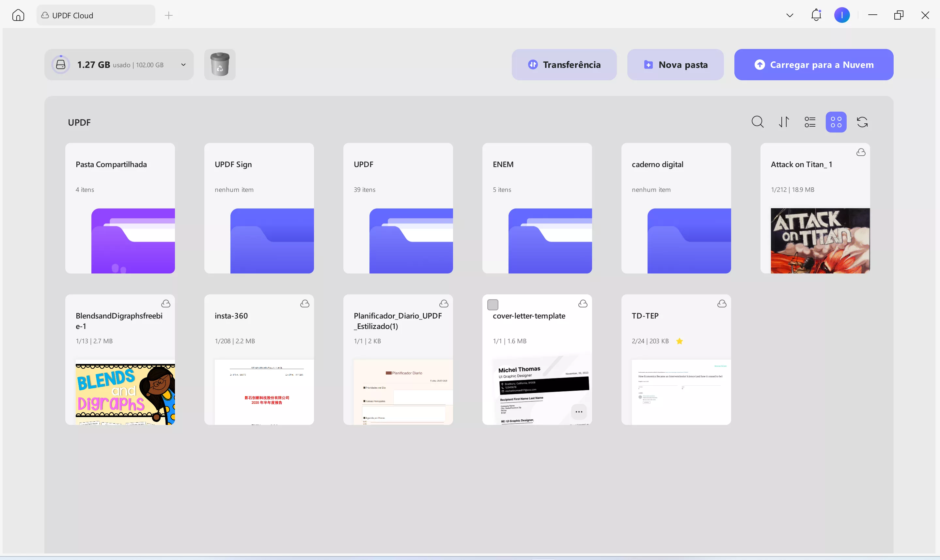This screenshot has width=940, height=560.
Task: Click cloud icon on Attack on Titan_1
Action: [x=861, y=152]
